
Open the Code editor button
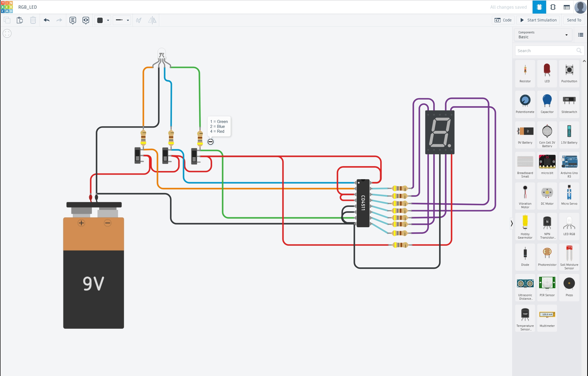(x=503, y=20)
